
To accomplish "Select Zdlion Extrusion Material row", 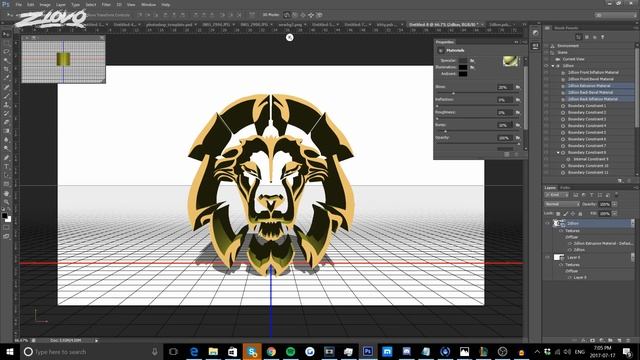I will pos(589,86).
